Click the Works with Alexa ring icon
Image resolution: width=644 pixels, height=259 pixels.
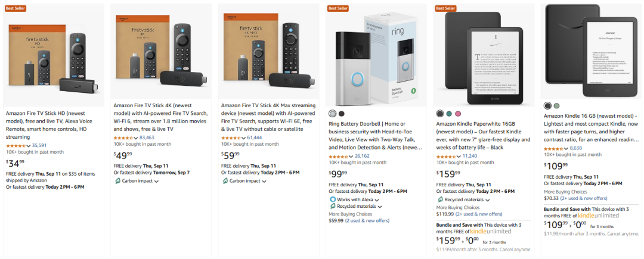coord(333,199)
